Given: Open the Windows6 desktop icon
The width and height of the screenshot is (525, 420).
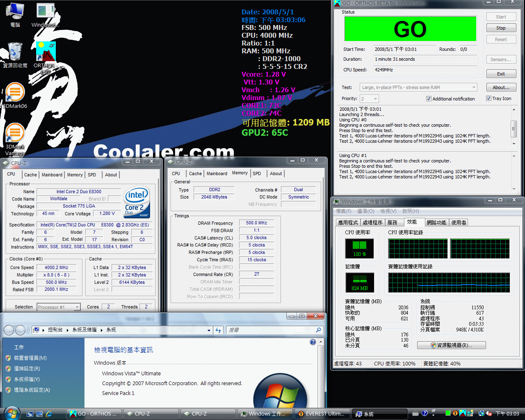Looking at the screenshot, I should pyautogui.click(x=45, y=14).
